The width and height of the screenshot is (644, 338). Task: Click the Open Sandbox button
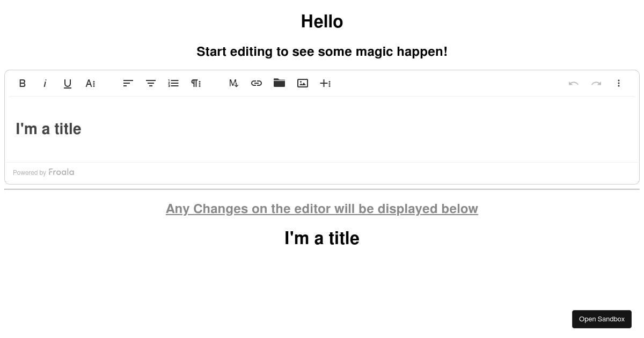[x=602, y=319]
